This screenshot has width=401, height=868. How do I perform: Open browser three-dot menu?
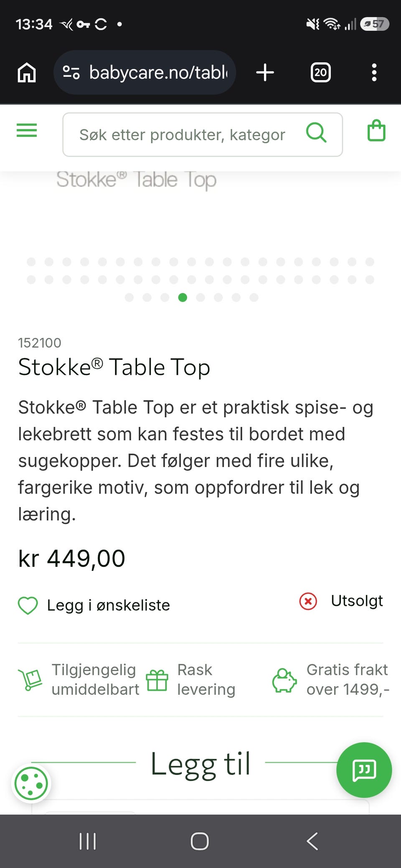(374, 72)
